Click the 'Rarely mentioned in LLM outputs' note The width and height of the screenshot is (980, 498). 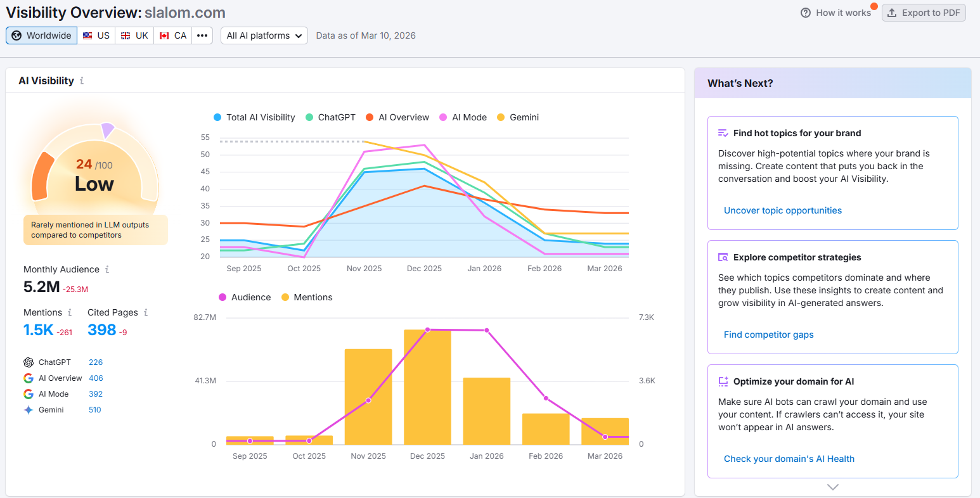tap(96, 230)
